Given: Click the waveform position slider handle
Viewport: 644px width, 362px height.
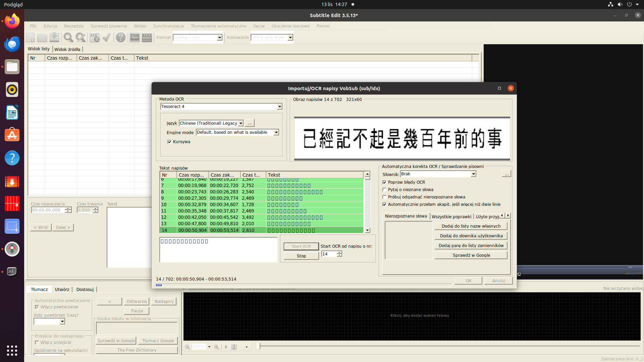Looking at the screenshot, I should point(259,346).
